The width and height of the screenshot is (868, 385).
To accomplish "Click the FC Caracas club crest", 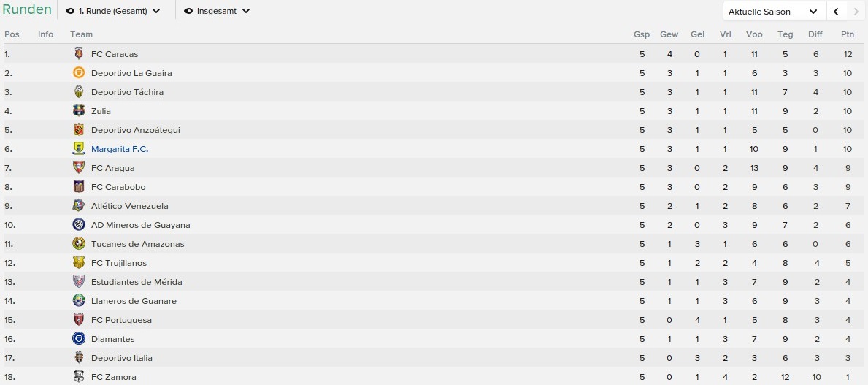I will [x=79, y=54].
